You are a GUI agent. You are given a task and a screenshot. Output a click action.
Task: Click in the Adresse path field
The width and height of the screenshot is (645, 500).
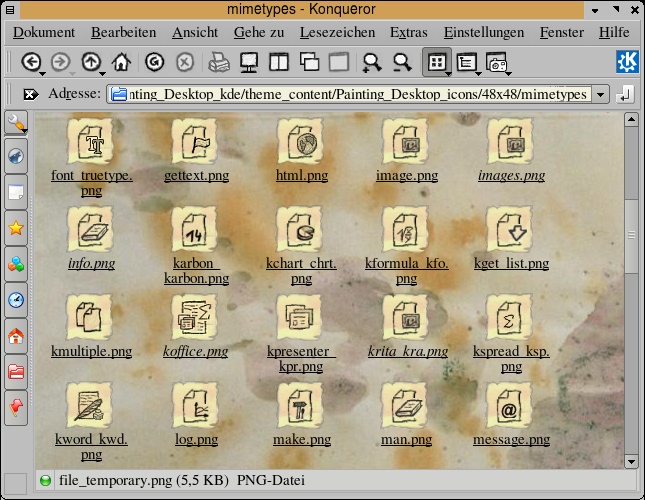pos(350,95)
